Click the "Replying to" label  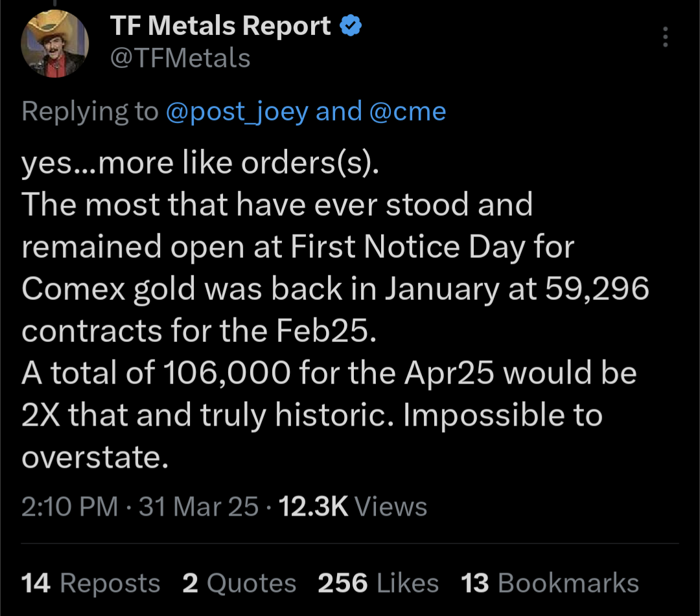89,111
